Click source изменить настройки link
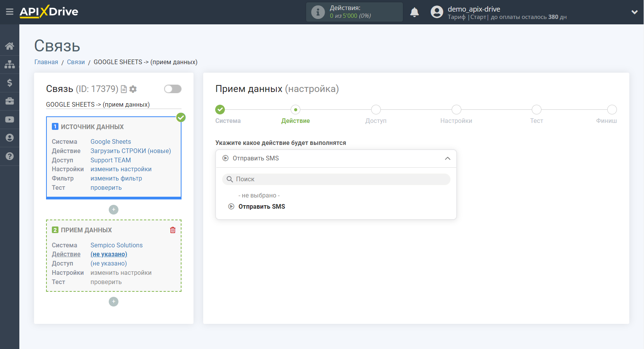This screenshot has width=644, height=349. click(x=121, y=169)
